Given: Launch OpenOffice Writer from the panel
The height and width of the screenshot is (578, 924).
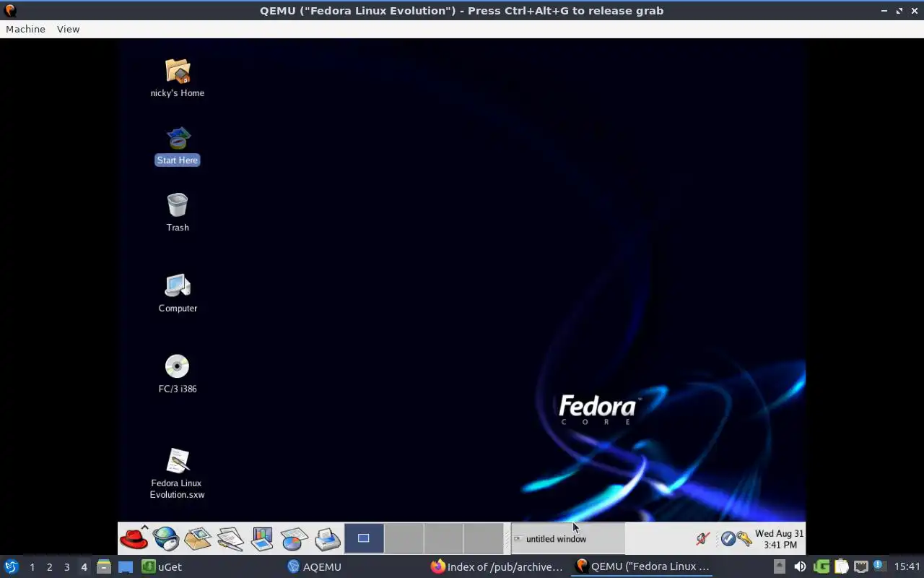Looking at the screenshot, I should tap(230, 538).
